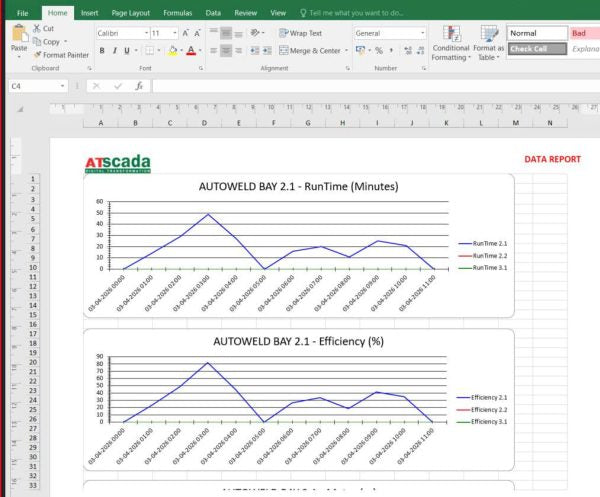Switch to the View tab
The image size is (600, 497).
coord(278,13)
